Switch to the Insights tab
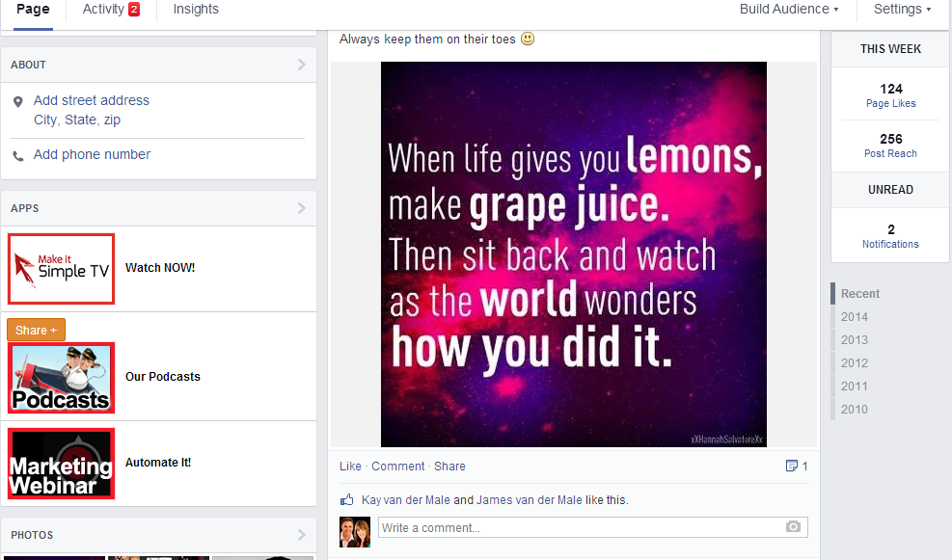This screenshot has width=952, height=560. point(196,9)
